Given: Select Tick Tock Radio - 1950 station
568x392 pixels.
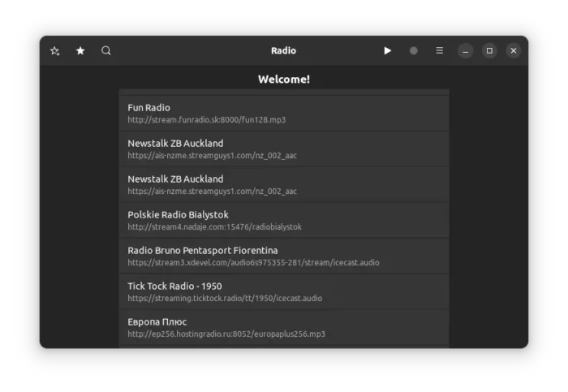Looking at the screenshot, I should [284, 291].
